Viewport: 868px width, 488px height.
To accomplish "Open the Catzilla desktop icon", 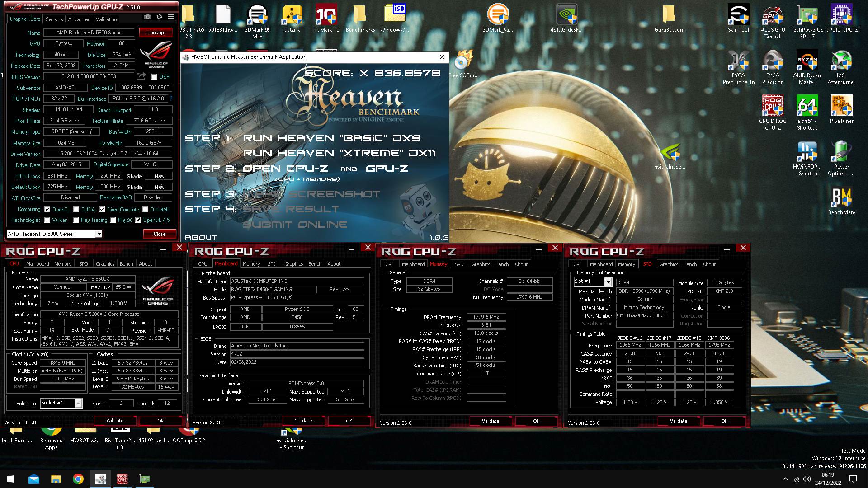I will coord(292,19).
